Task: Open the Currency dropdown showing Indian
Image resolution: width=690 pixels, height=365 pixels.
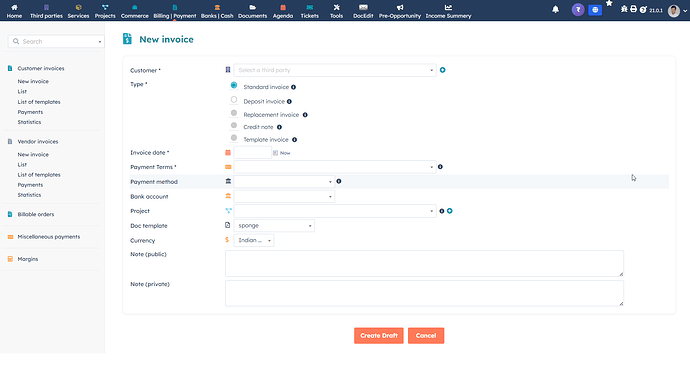Action: point(253,240)
